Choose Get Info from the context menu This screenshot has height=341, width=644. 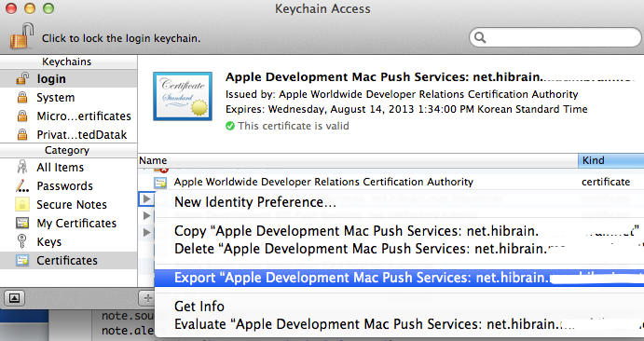399,307
